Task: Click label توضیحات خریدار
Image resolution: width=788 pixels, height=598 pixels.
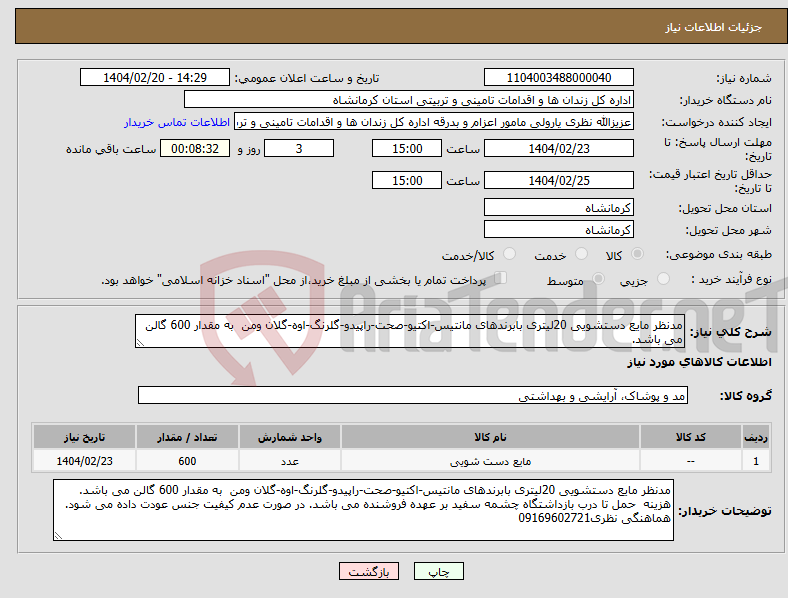Action: [x=725, y=511]
